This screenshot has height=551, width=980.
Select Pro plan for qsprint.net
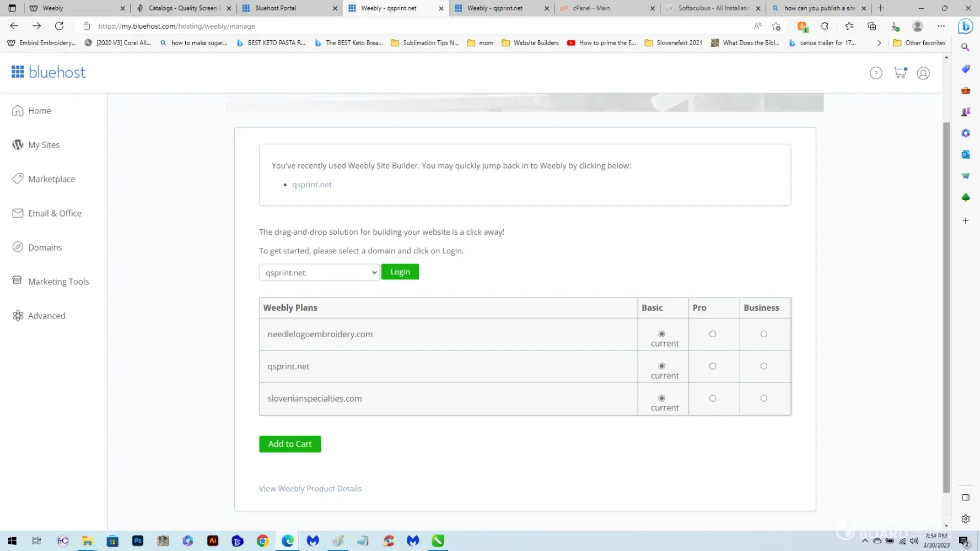(713, 366)
